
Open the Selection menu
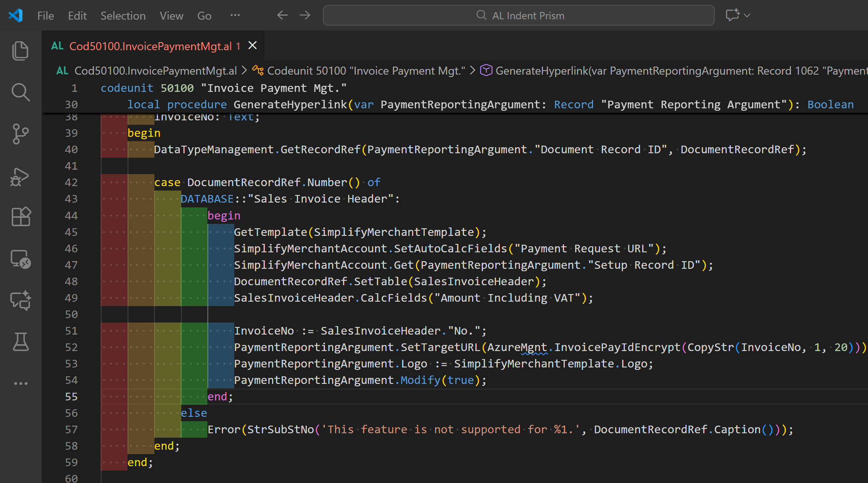click(123, 16)
